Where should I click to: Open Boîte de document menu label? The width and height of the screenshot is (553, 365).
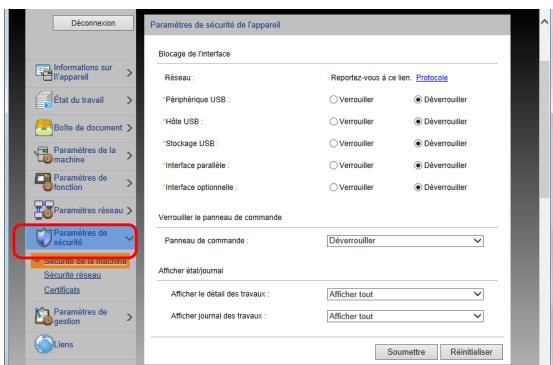[88, 128]
